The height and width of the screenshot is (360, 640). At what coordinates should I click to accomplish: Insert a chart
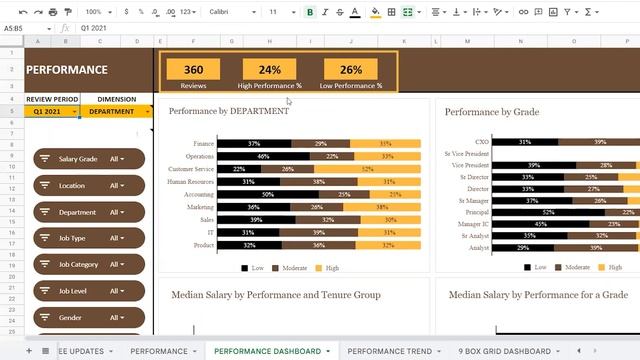[x=553, y=12]
